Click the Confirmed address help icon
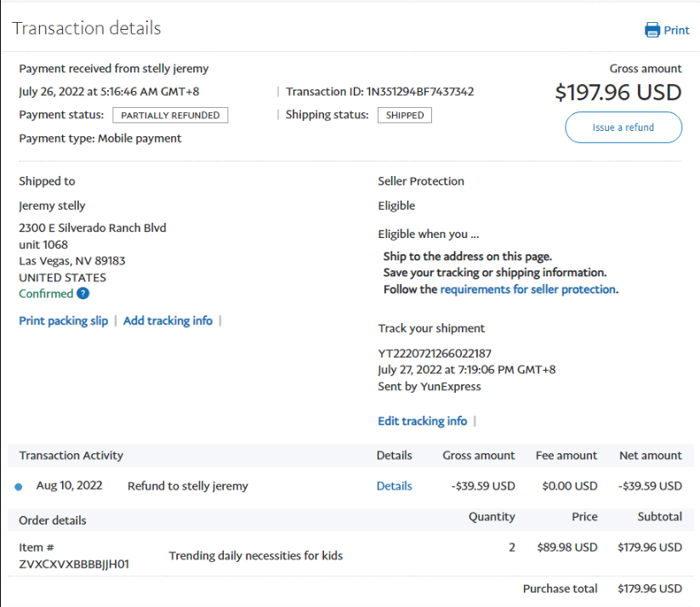700x607 pixels. (83, 294)
